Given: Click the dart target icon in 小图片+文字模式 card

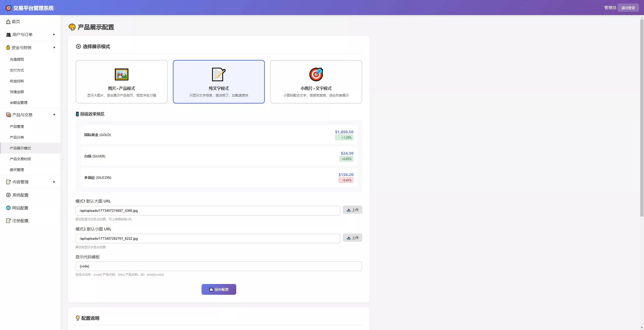Looking at the screenshot, I should point(316,74).
